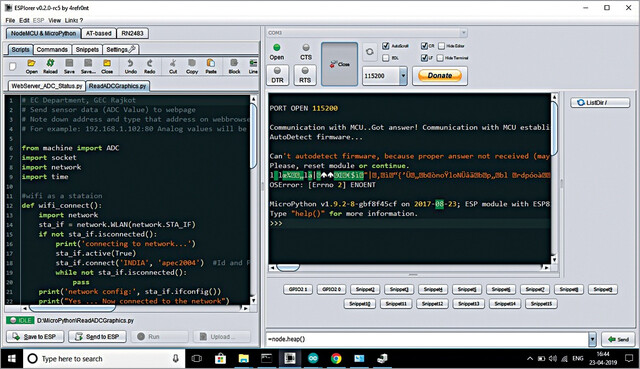Viewport: 640px width, 369px height.
Task: Open the baud rate 115200 dropdown
Action: click(403, 76)
